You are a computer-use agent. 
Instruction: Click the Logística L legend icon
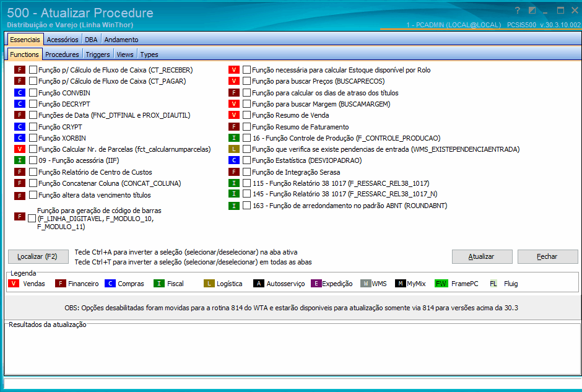[x=209, y=284]
